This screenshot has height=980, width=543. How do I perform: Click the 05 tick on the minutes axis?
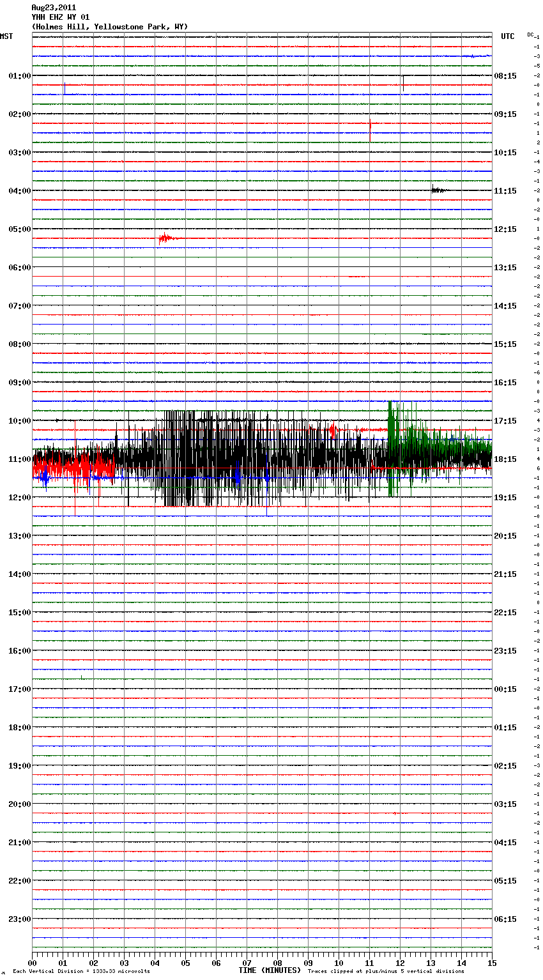point(185,963)
